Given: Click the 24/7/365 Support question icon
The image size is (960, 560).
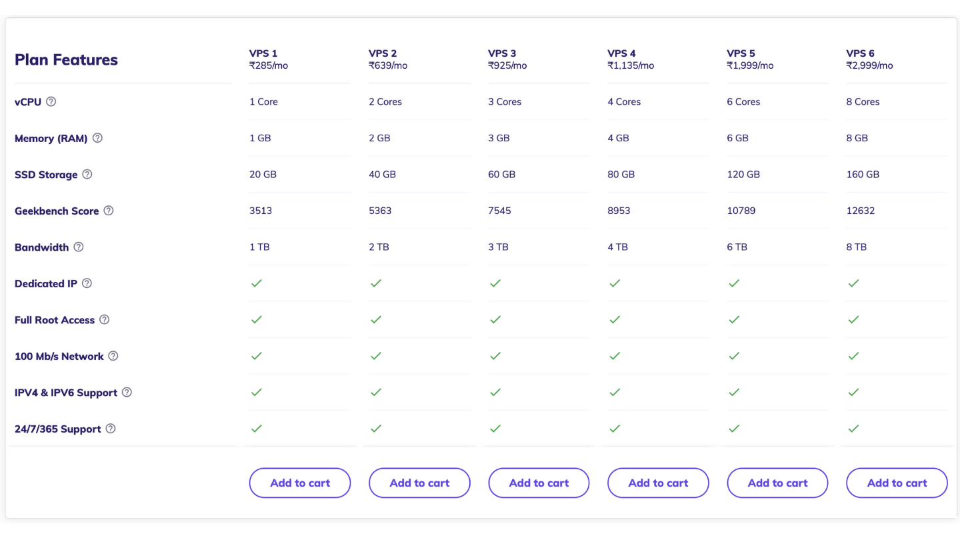Looking at the screenshot, I should pos(111,429).
